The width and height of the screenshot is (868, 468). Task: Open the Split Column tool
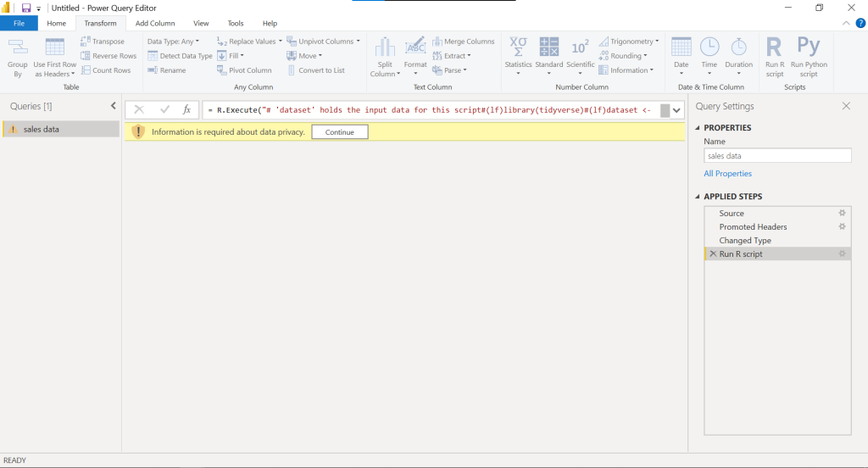point(385,58)
